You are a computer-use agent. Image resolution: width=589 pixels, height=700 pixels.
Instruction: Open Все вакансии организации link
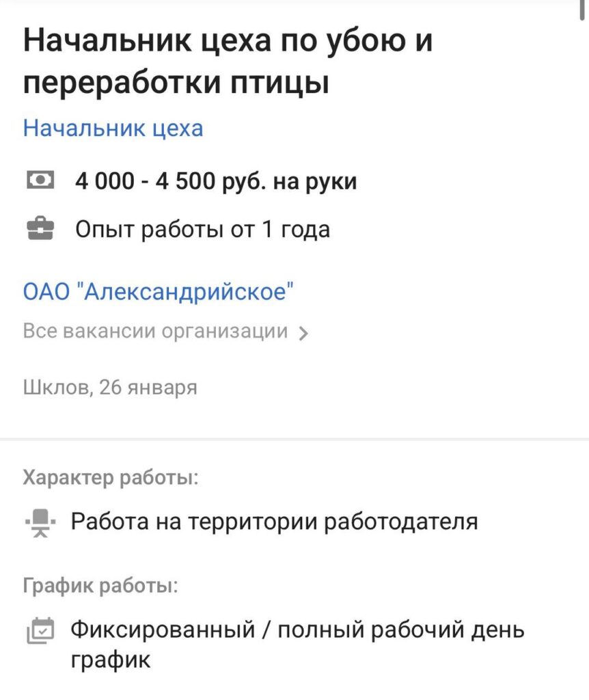pos(155,332)
